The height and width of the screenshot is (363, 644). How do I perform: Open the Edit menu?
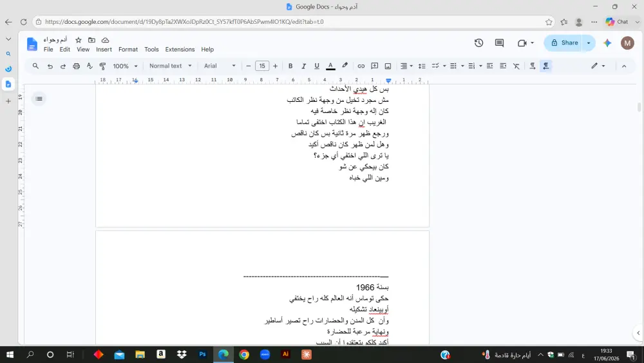tap(64, 50)
